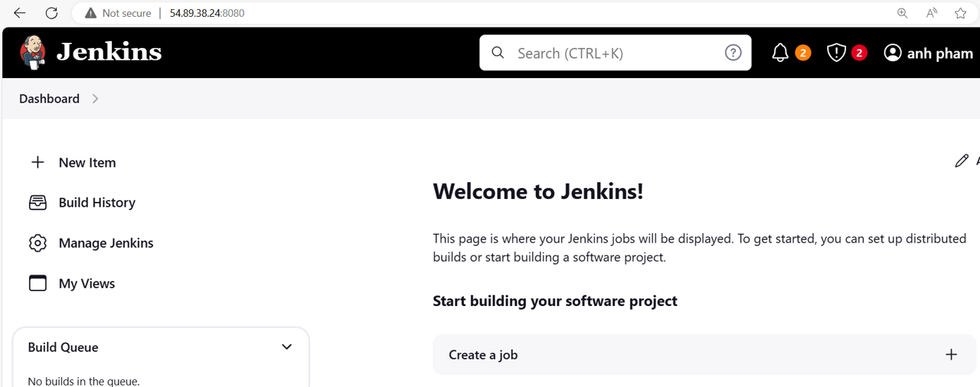
Task: Click the plus on Create a job
Action: 951,355
